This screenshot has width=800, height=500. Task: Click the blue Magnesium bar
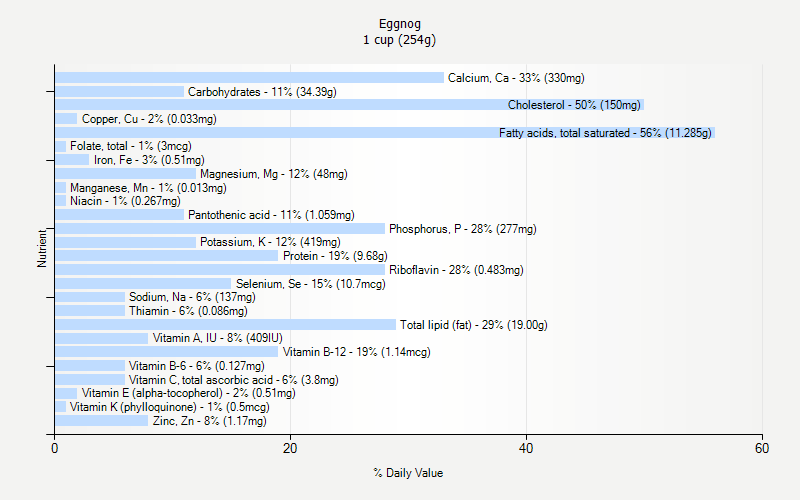126,174
